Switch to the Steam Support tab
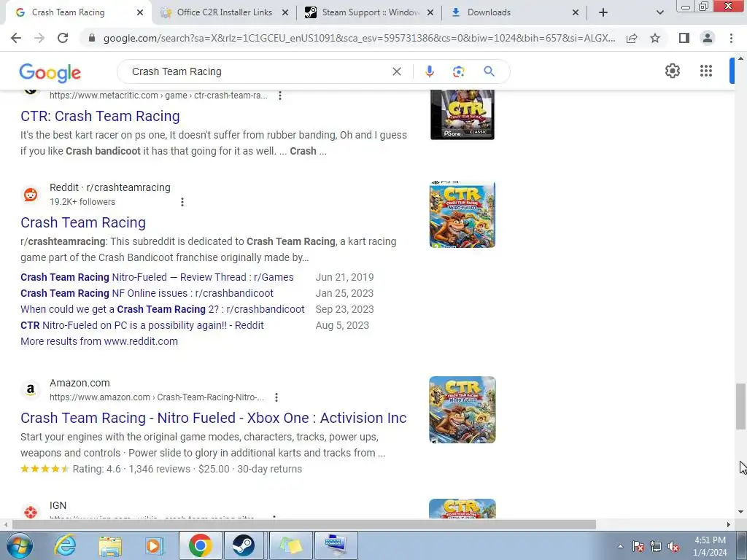The width and height of the screenshot is (747, 560). 370,12
